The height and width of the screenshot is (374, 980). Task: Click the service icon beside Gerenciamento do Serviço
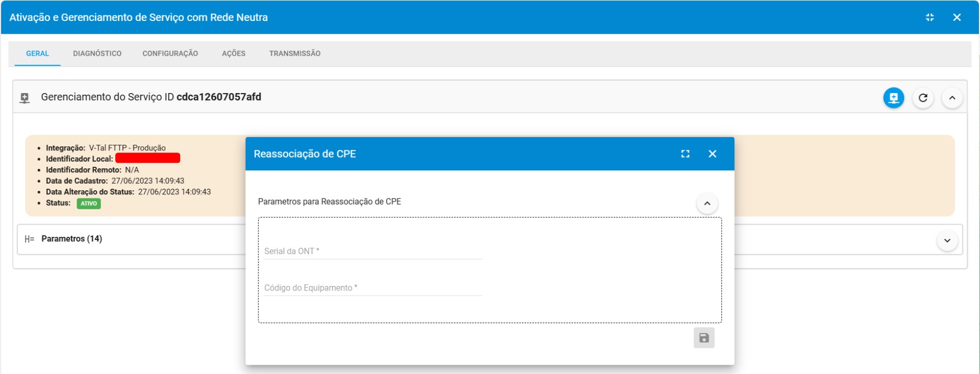coord(25,98)
